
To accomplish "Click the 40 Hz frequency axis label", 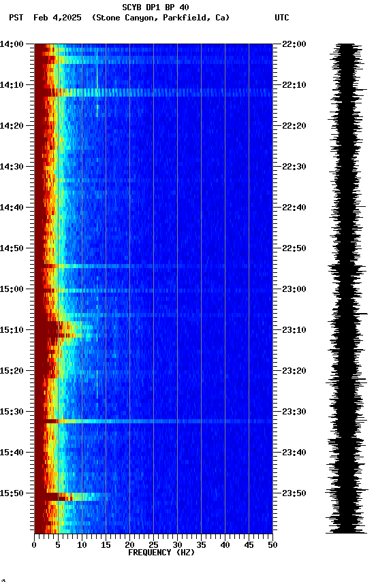I will [225, 545].
